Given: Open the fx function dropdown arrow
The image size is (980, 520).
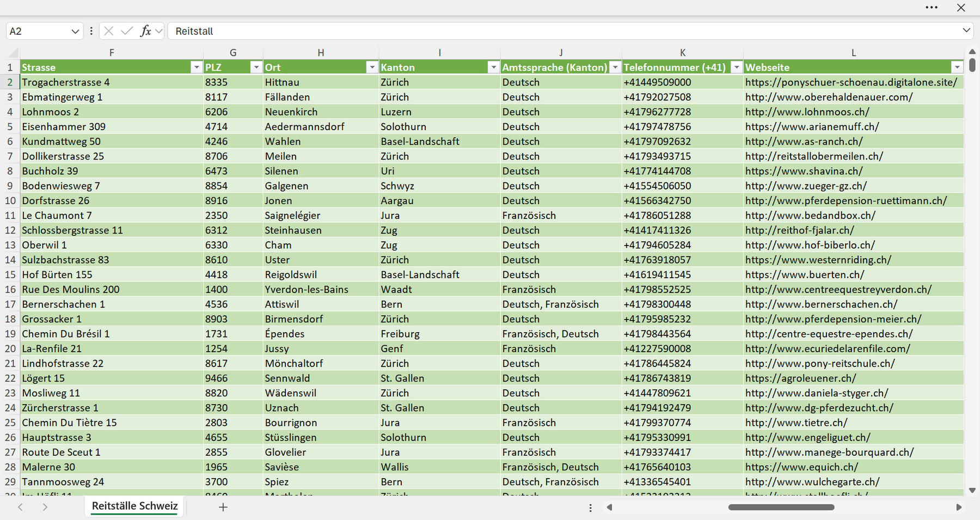Looking at the screenshot, I should [158, 32].
